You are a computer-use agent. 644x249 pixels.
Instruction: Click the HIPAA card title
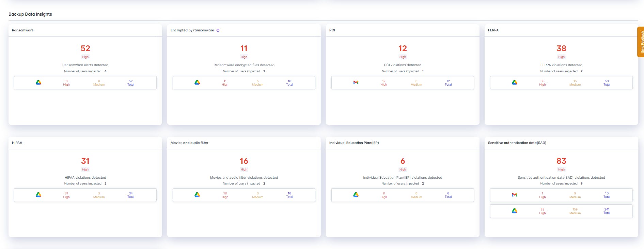point(17,143)
